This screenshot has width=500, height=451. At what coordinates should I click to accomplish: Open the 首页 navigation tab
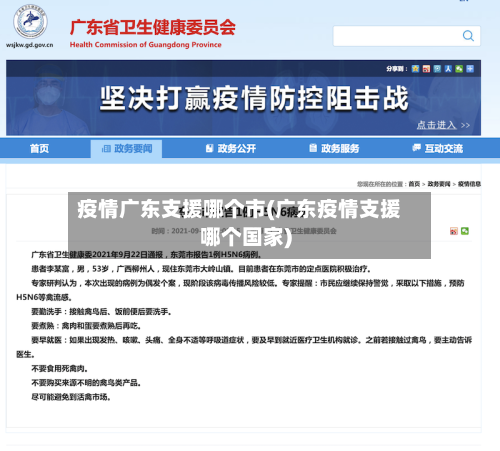point(39,148)
